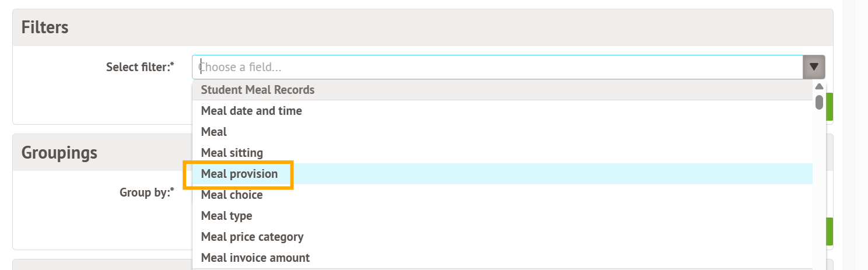
Task: Pick the "Meal price category" option
Action: click(252, 237)
